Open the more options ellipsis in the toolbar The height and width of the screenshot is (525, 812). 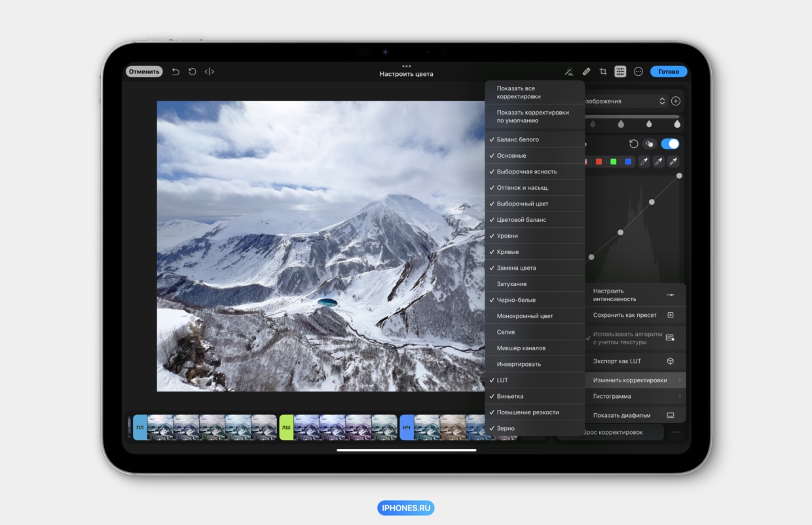coord(638,72)
